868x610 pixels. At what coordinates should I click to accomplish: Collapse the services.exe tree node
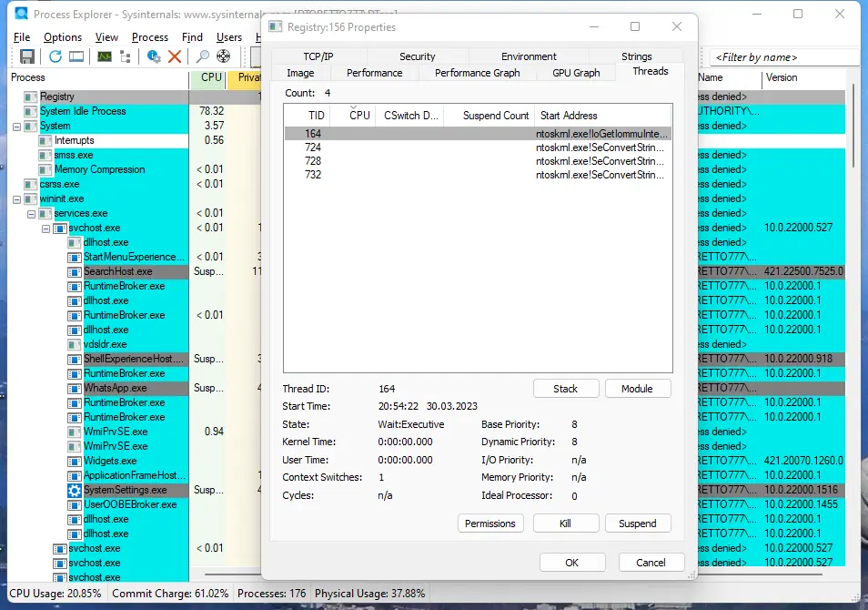(32, 214)
